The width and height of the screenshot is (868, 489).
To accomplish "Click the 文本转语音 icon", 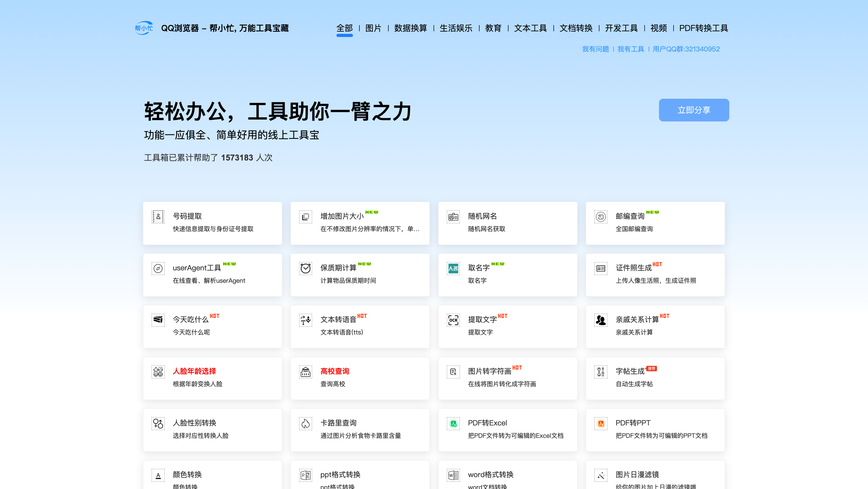I will tap(305, 320).
